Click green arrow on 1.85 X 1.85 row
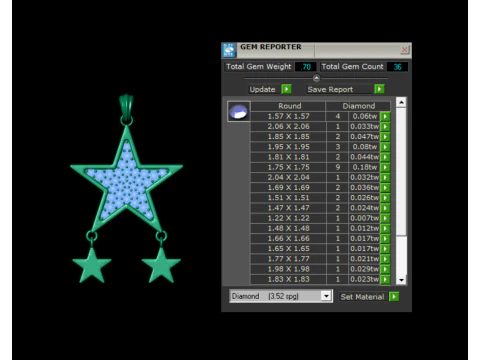The image size is (480, 360). click(385, 137)
